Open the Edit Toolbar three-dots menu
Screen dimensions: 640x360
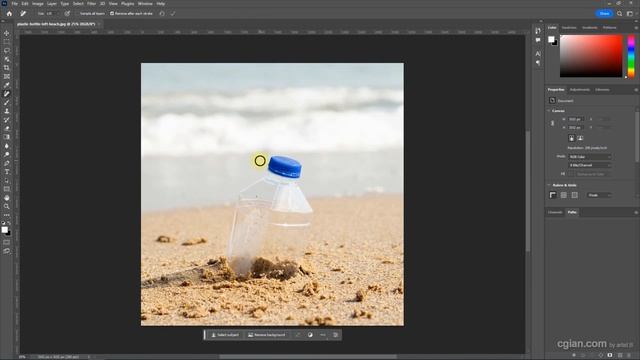[7, 215]
